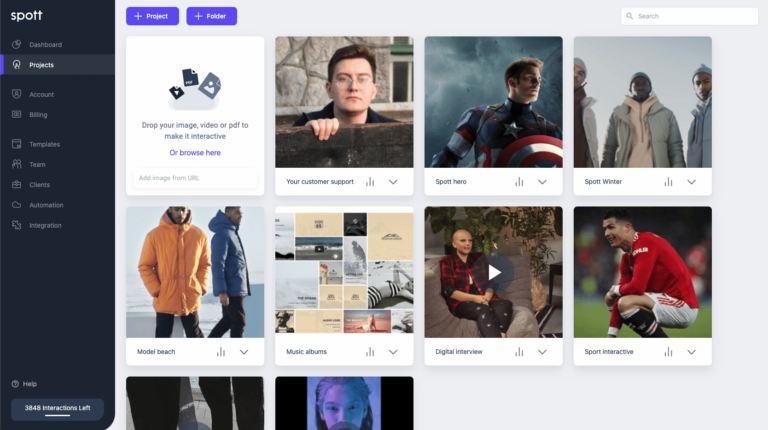
Task: Open the Clients briefcase icon
Action: [17, 185]
